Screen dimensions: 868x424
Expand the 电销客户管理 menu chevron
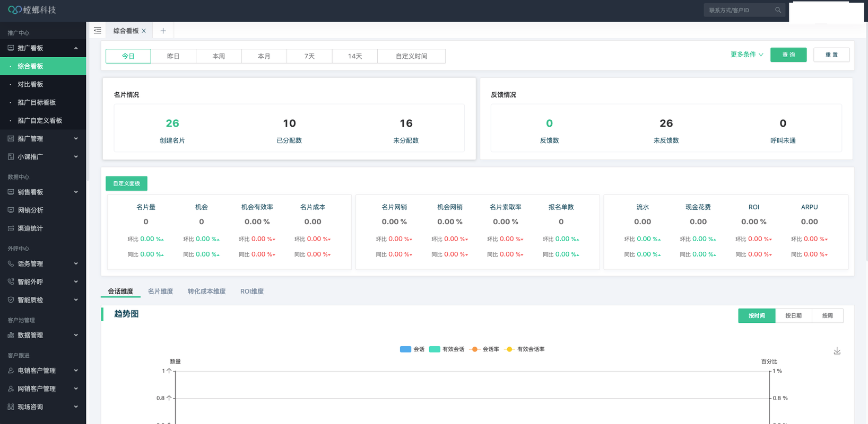click(76, 370)
